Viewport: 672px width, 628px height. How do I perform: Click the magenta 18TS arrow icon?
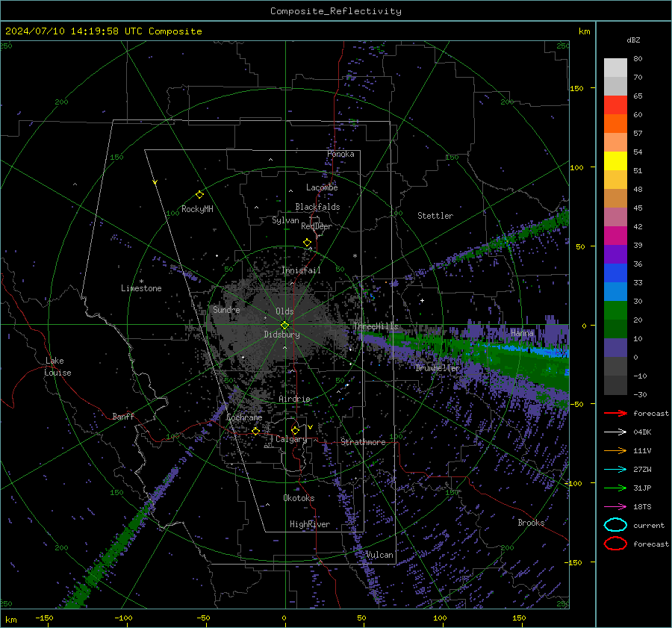tap(615, 507)
